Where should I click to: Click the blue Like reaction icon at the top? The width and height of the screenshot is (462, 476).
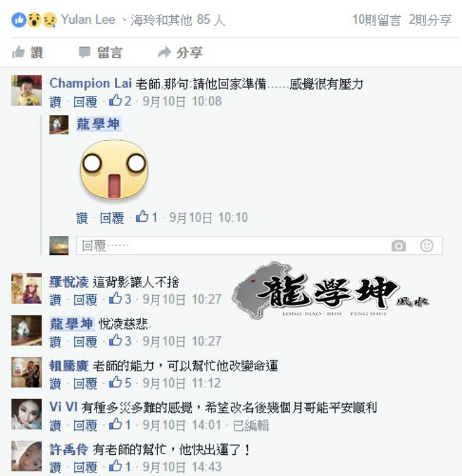click(x=19, y=20)
